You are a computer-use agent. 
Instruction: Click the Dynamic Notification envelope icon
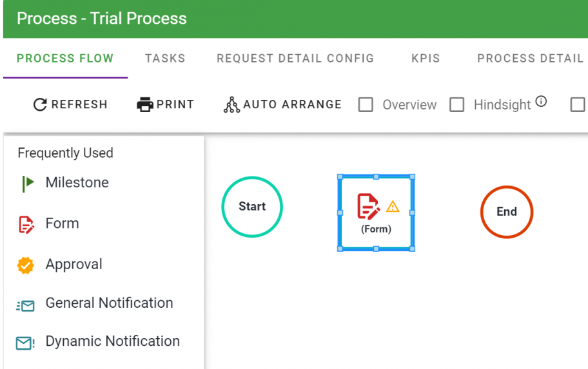[x=25, y=343]
